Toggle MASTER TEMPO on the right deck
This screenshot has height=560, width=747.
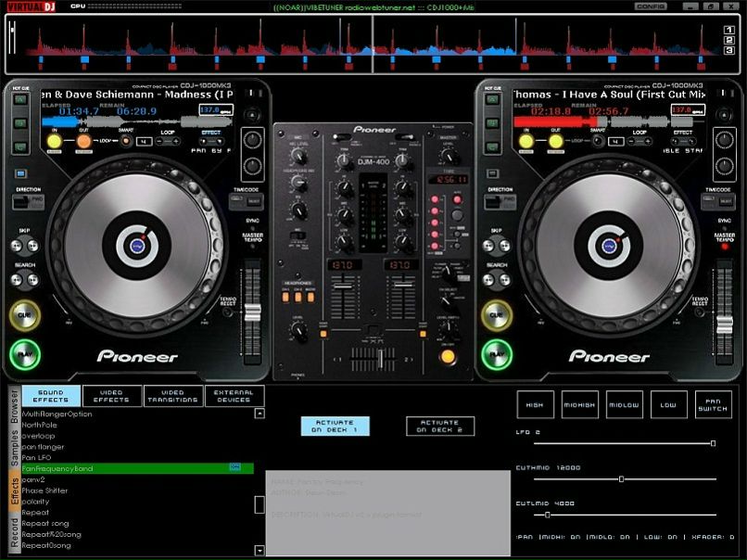[x=725, y=247]
